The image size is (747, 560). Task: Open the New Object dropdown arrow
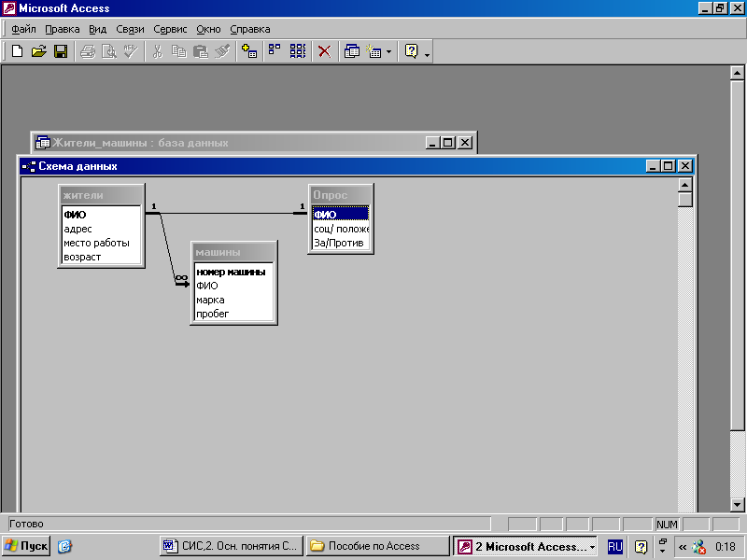(388, 51)
